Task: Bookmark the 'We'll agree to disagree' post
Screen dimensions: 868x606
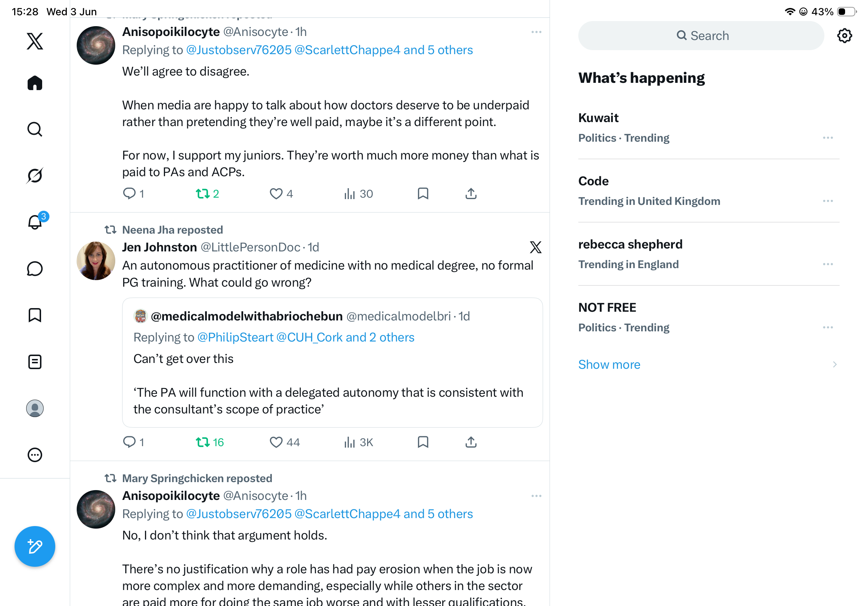Action: 423,193
